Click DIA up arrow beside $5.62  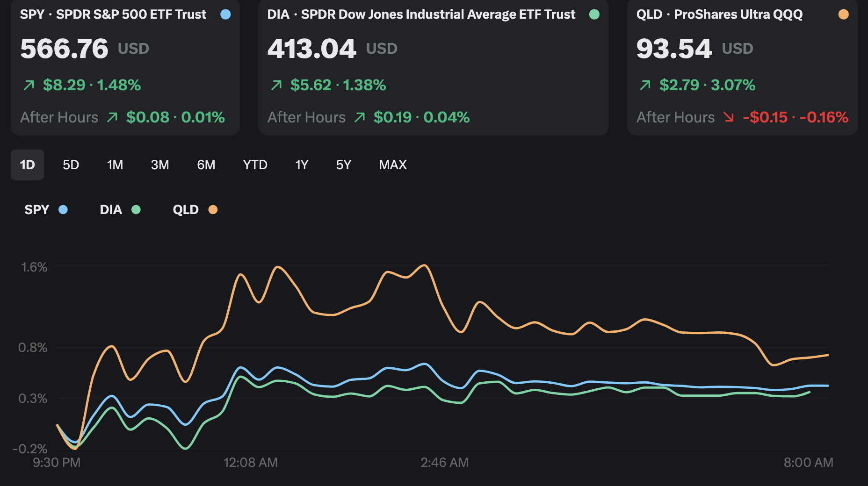(x=276, y=85)
